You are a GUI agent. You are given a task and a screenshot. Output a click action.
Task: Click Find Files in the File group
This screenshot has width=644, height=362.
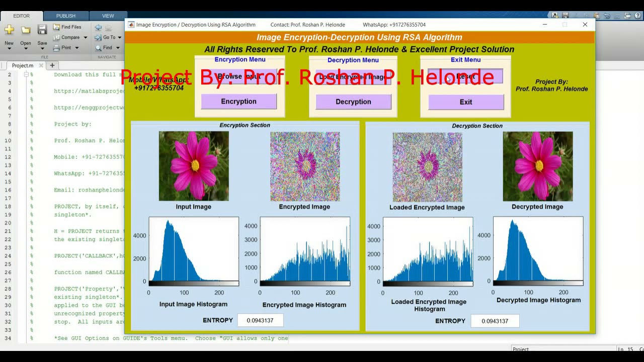[67, 27]
